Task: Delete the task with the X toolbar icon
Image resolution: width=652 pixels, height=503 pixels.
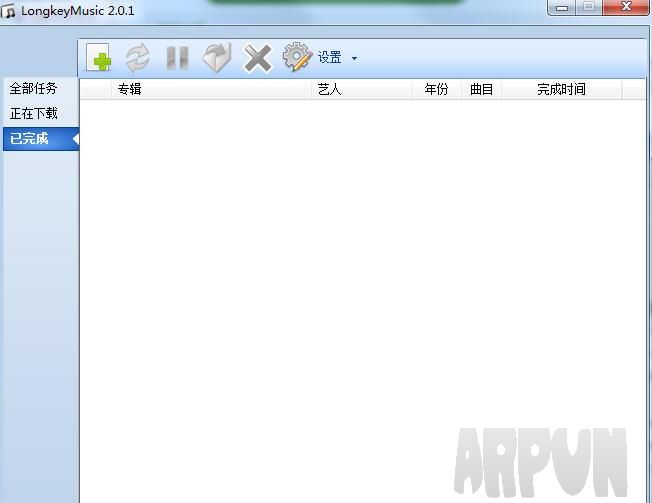Action: point(257,58)
